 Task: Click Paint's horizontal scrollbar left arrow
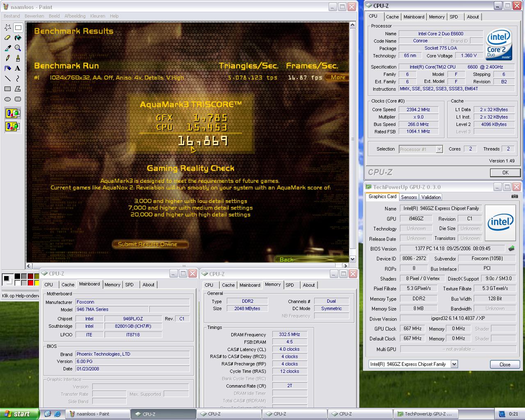click(29, 266)
